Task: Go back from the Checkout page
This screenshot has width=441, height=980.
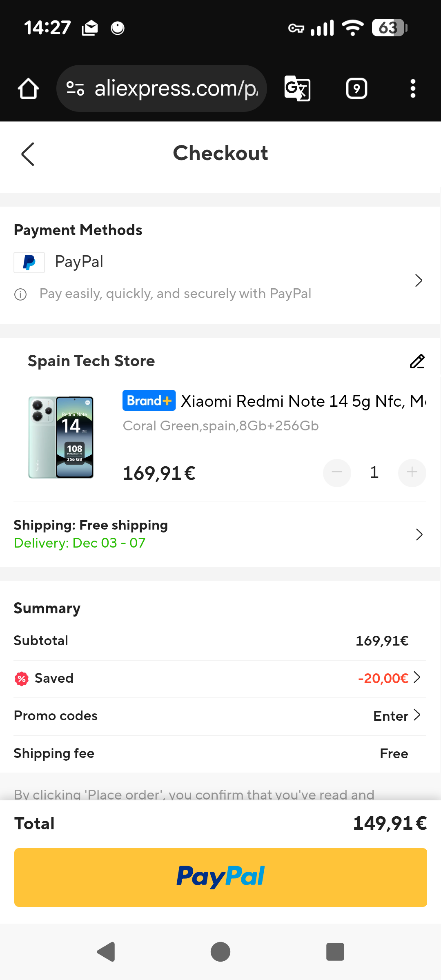Action: pos(28,154)
